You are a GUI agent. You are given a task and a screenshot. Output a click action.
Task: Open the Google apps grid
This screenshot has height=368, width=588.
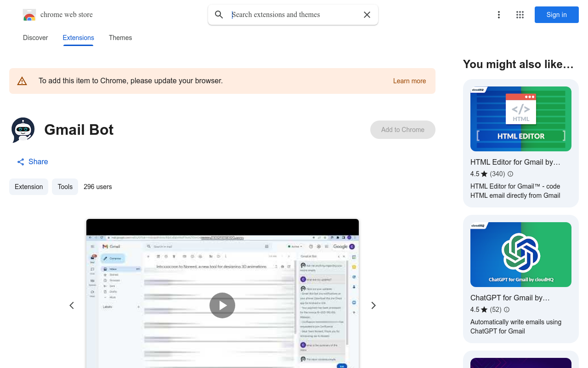point(520,15)
